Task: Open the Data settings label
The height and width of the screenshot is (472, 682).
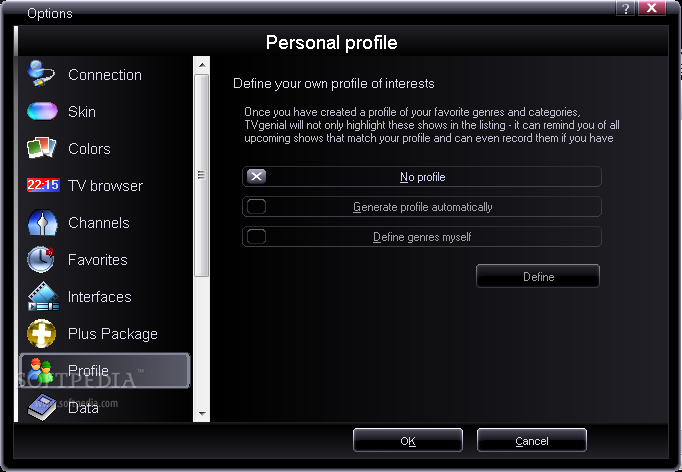Action: point(83,408)
